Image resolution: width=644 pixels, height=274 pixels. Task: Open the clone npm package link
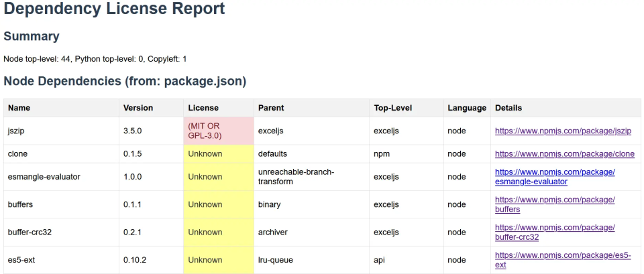(564, 154)
